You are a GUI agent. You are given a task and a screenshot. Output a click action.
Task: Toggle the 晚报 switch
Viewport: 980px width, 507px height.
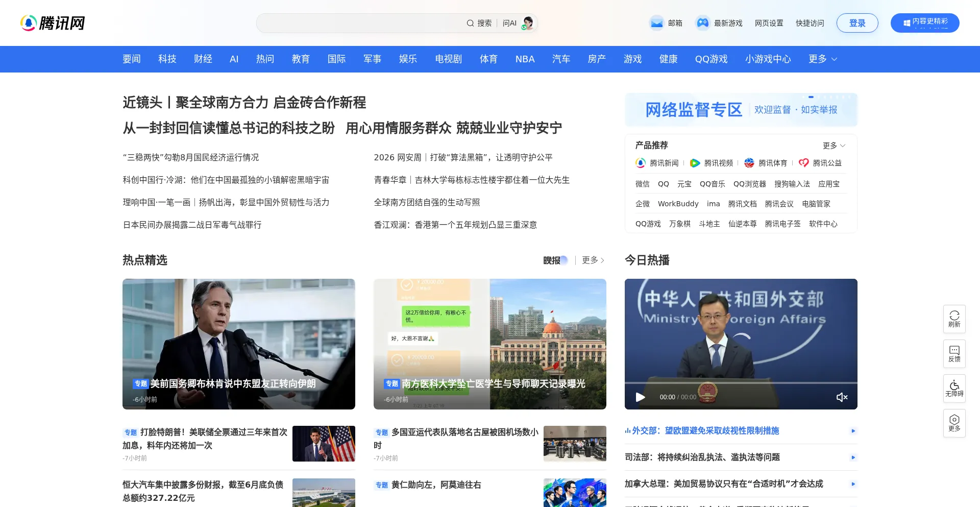(x=555, y=260)
